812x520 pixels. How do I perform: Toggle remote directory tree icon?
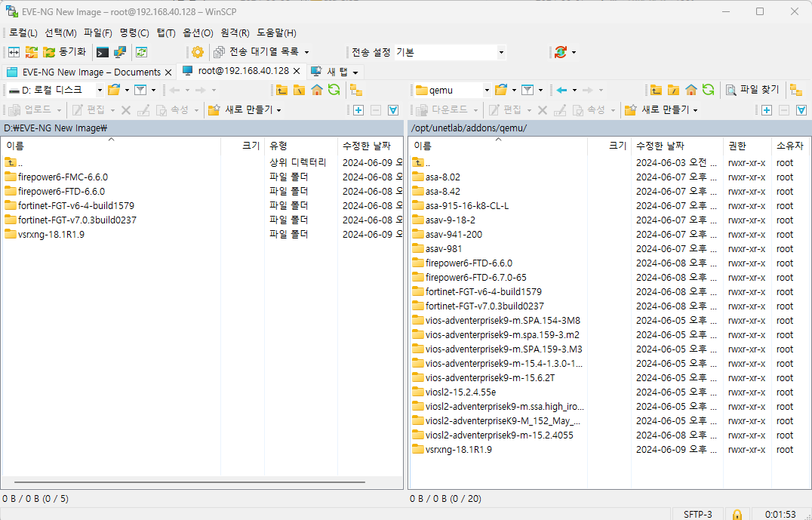(796, 90)
